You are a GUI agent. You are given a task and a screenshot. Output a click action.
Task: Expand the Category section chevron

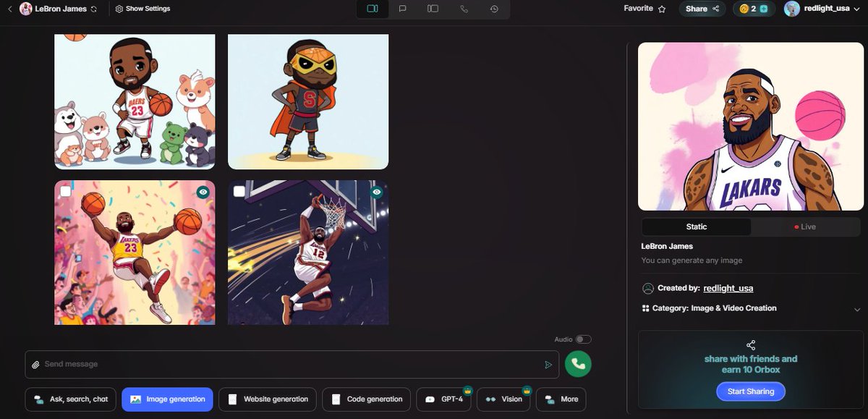click(x=857, y=309)
